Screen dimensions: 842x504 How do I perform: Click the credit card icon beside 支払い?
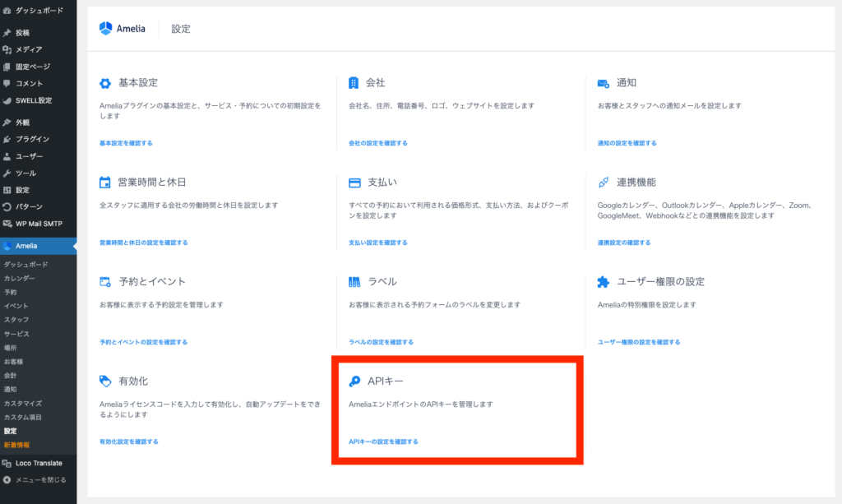354,183
